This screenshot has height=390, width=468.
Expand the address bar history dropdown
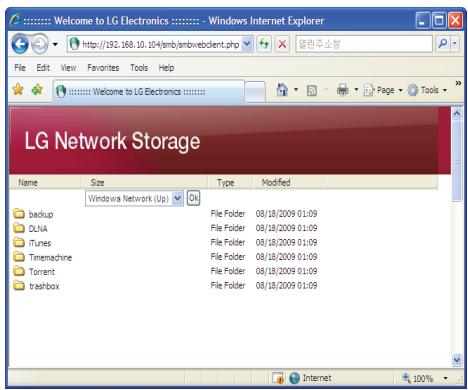coord(247,44)
